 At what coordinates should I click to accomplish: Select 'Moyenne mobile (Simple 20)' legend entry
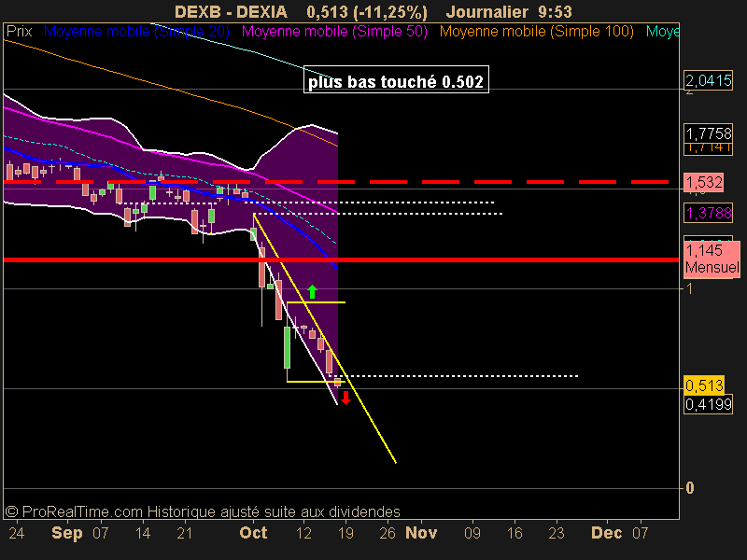136,32
